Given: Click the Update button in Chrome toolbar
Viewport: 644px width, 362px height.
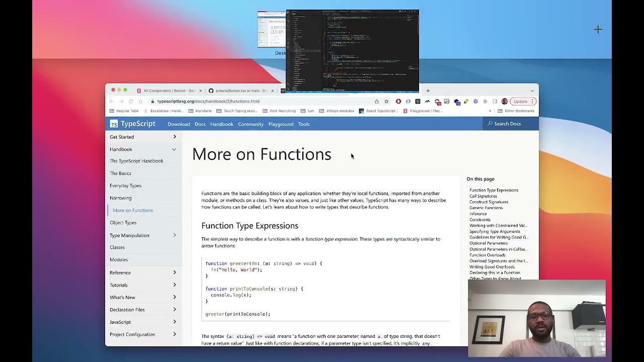Looking at the screenshot, I should tap(523, 102).
